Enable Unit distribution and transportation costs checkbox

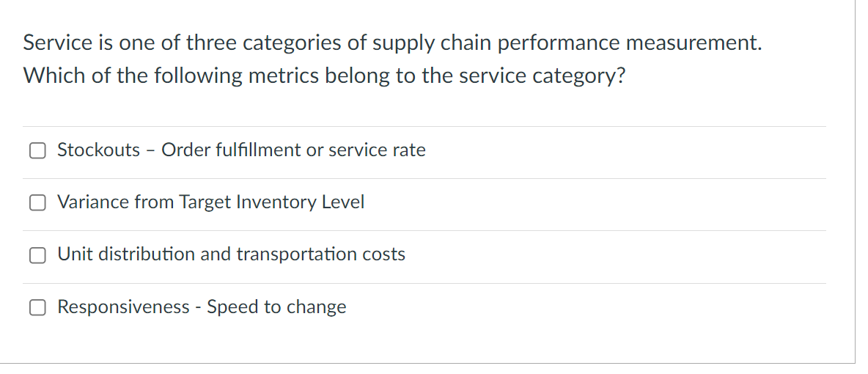(x=37, y=255)
